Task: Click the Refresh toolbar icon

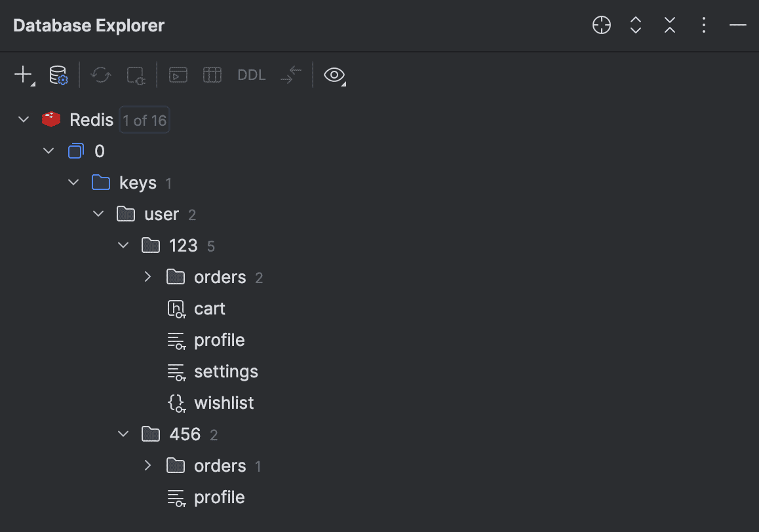Action: click(101, 75)
